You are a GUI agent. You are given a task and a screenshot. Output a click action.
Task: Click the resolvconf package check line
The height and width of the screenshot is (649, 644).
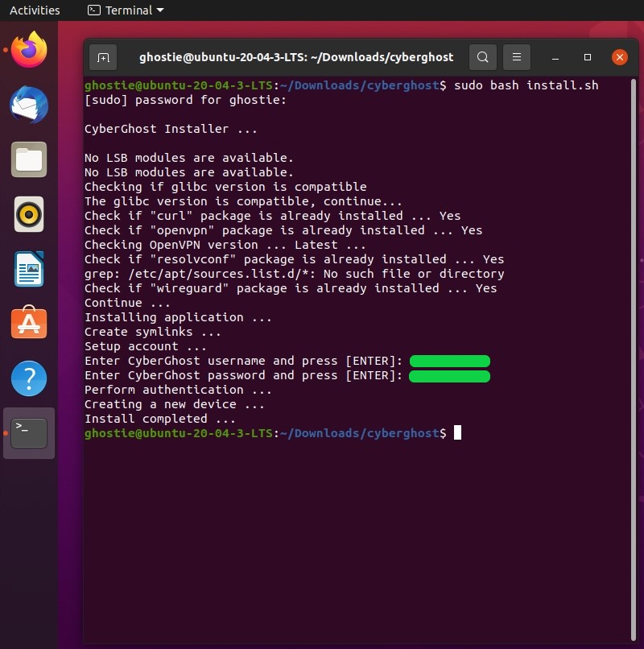(x=295, y=259)
